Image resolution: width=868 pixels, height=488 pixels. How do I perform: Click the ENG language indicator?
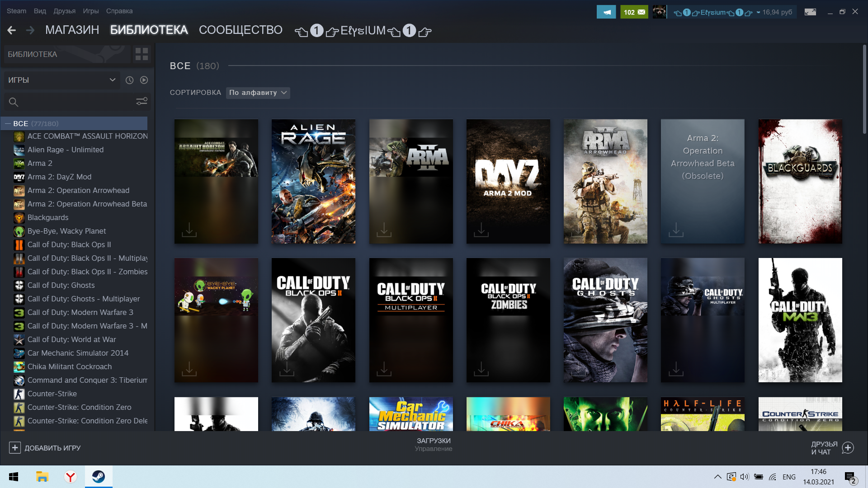click(789, 477)
